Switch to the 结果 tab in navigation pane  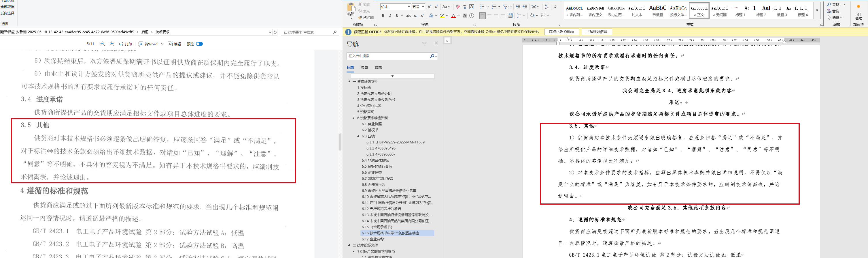(379, 68)
